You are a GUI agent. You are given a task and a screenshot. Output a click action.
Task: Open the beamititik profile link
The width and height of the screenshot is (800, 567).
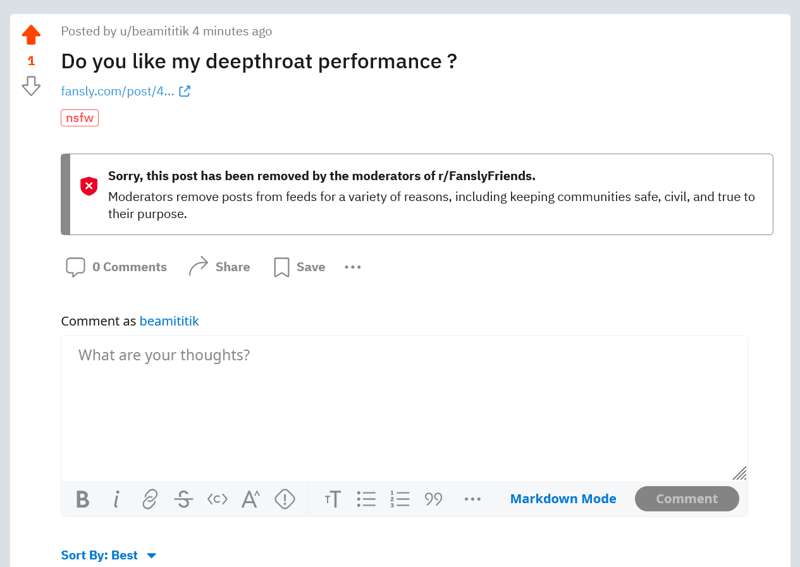(169, 321)
